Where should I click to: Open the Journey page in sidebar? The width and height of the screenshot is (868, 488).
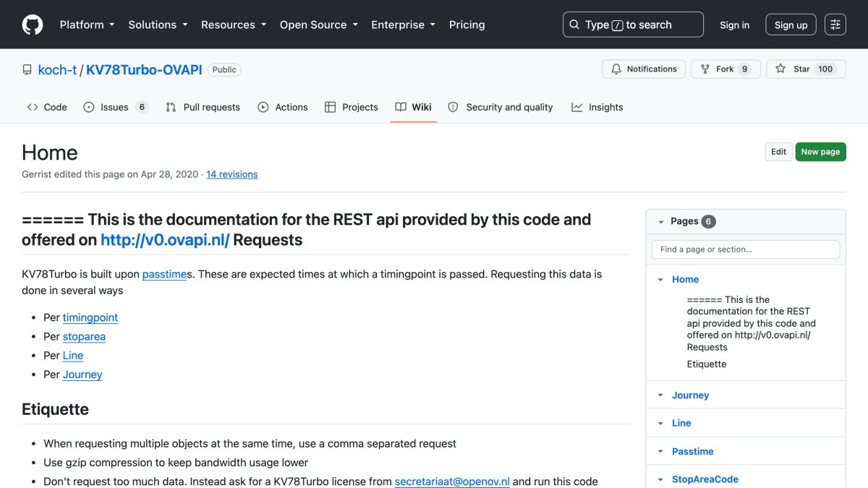[690, 395]
